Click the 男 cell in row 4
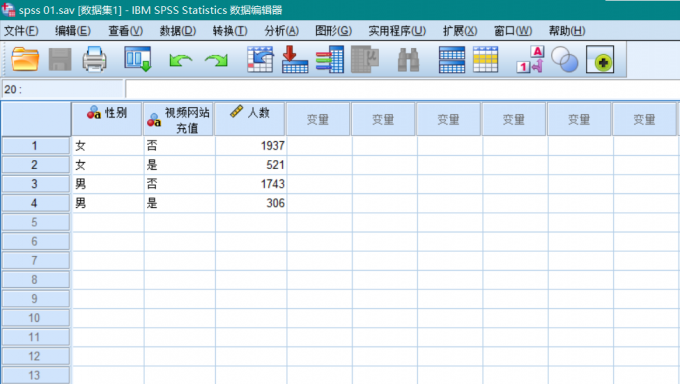The image size is (680, 384). [108, 203]
